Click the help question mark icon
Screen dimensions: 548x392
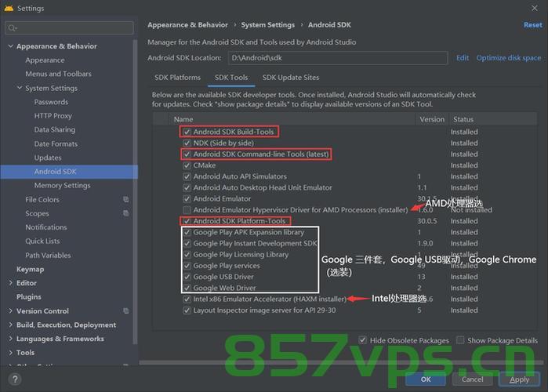point(15,379)
